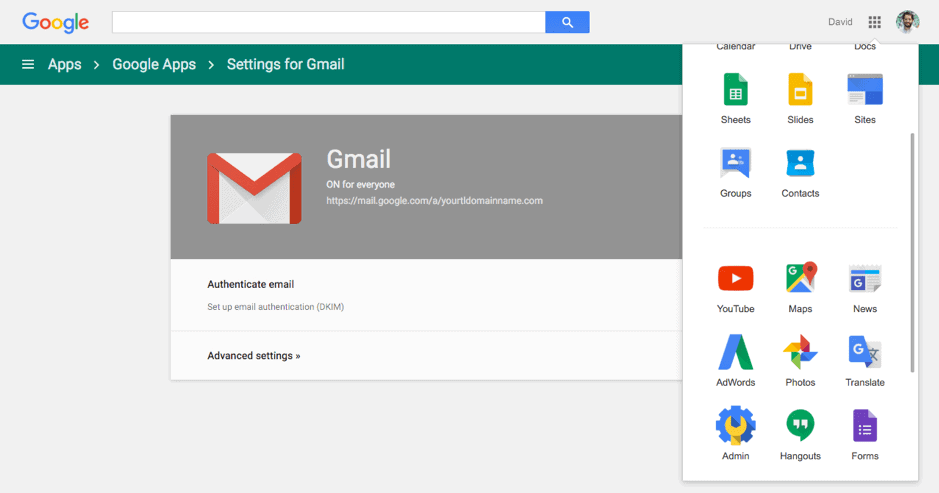Launch Hangouts from the apps panel
939x493 pixels.
click(x=800, y=426)
